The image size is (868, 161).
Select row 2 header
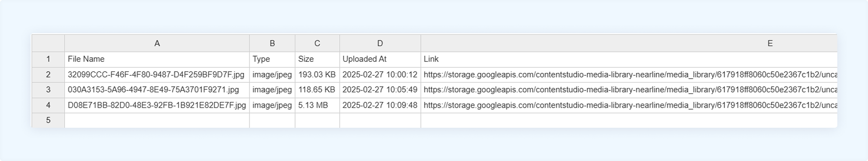point(48,75)
